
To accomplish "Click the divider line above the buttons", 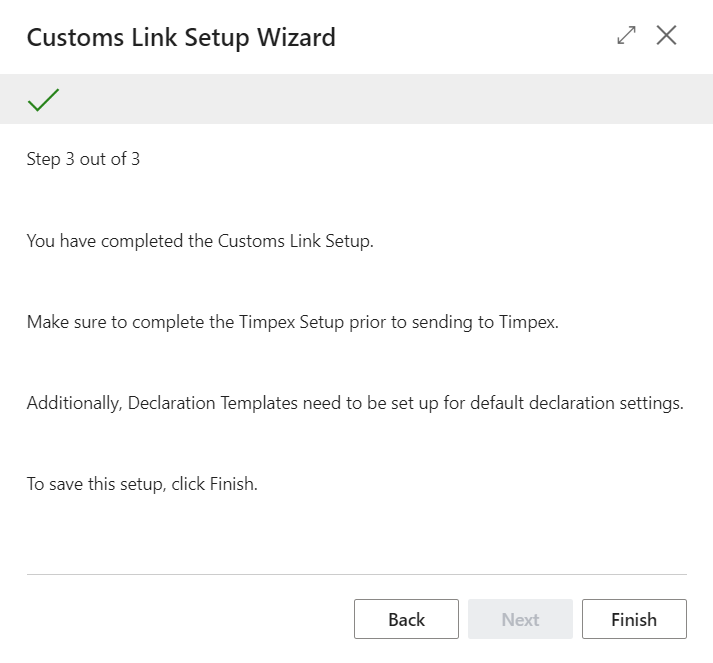I will pos(356,574).
